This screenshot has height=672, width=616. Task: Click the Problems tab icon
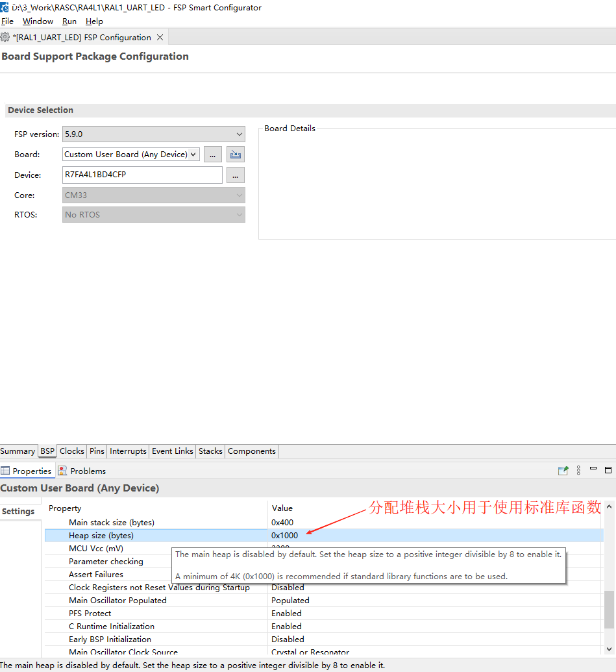click(x=62, y=471)
